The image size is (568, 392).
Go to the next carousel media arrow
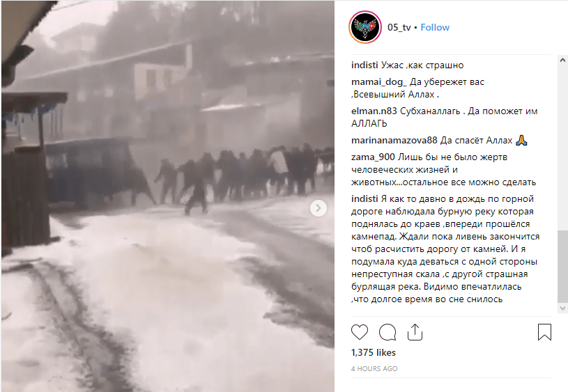[x=318, y=208]
